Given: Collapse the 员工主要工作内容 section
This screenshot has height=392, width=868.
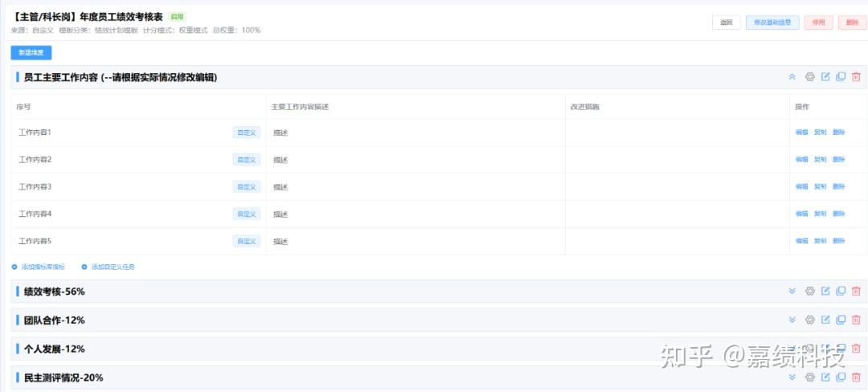Looking at the screenshot, I should point(792,77).
